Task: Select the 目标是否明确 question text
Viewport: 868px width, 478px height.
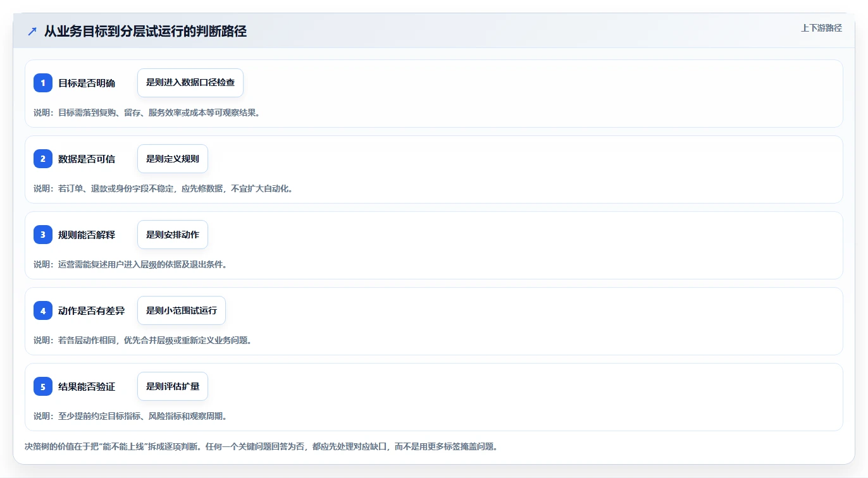Action: tap(87, 83)
